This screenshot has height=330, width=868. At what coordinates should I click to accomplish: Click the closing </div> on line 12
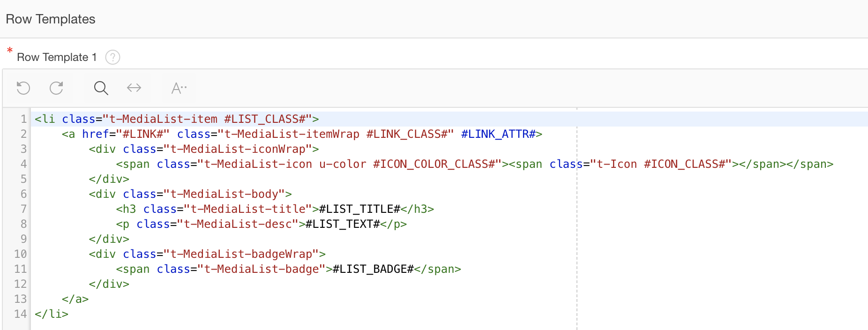pyautogui.click(x=109, y=284)
